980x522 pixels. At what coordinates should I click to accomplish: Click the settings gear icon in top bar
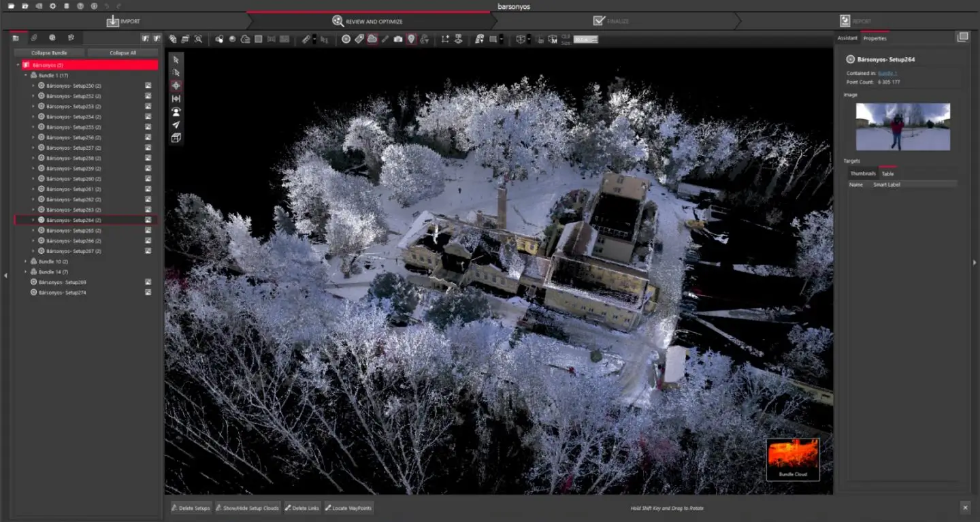(52, 6)
